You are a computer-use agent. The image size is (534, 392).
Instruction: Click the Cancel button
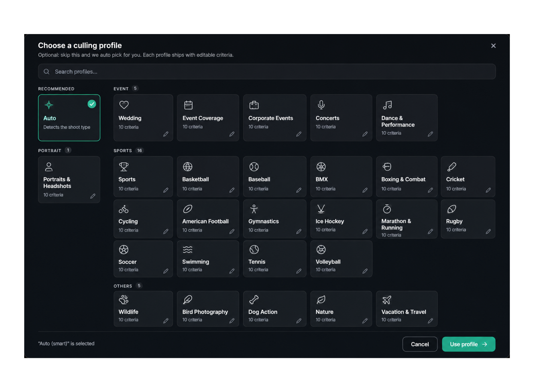click(420, 344)
